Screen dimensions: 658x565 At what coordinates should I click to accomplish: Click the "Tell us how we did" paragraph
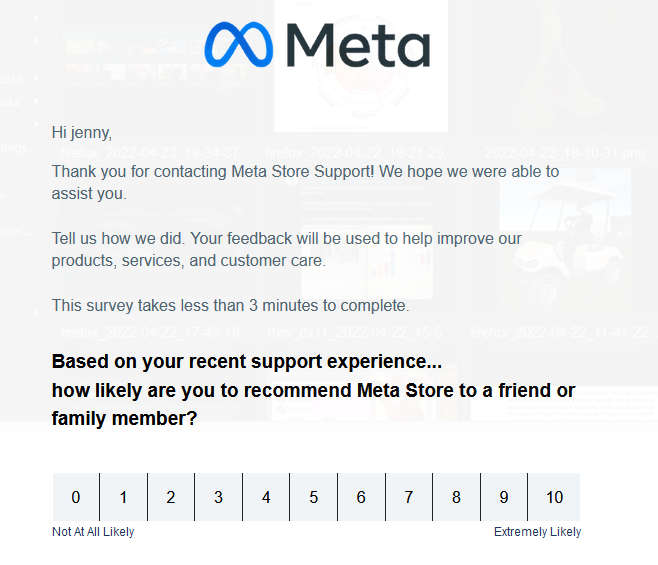[x=287, y=249]
